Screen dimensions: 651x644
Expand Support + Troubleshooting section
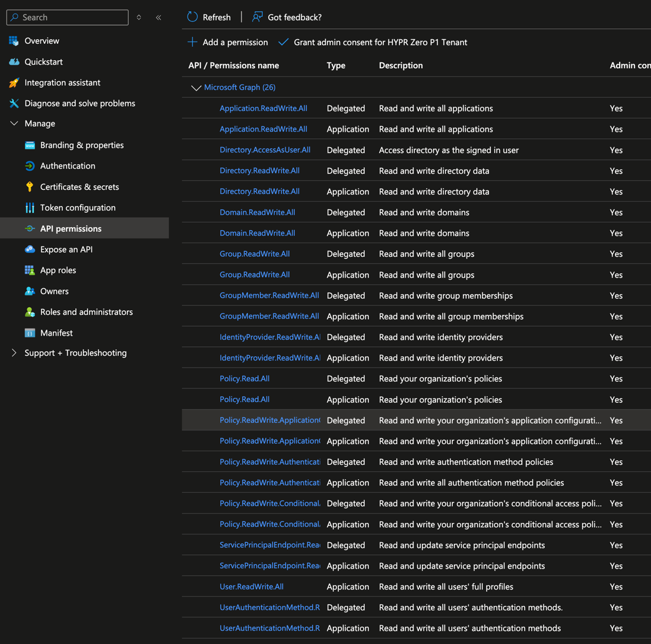tap(14, 353)
